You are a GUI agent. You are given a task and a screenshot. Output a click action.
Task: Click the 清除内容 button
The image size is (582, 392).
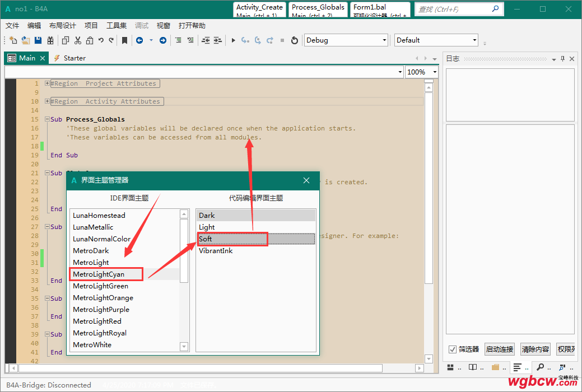[536, 349]
